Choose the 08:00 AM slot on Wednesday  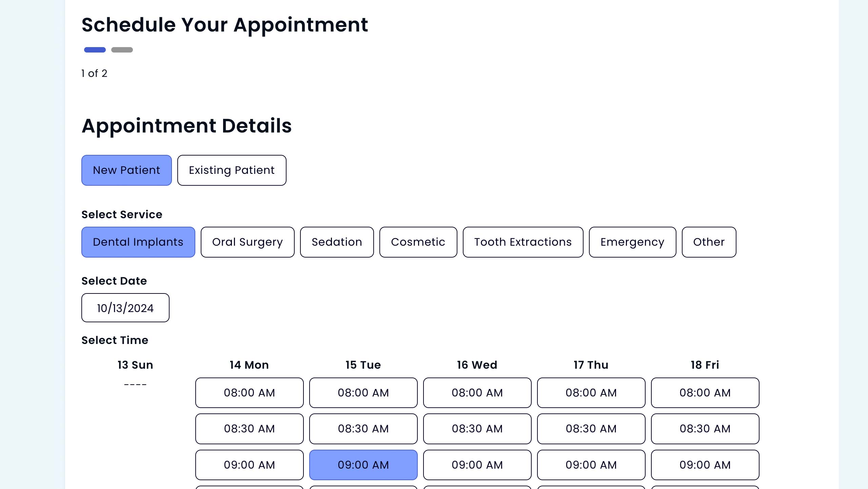click(x=477, y=393)
